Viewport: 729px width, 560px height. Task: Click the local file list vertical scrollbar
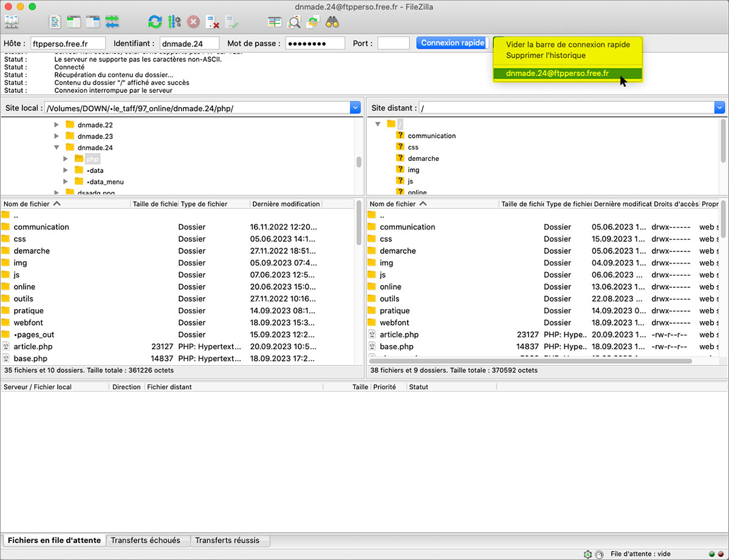[358, 222]
